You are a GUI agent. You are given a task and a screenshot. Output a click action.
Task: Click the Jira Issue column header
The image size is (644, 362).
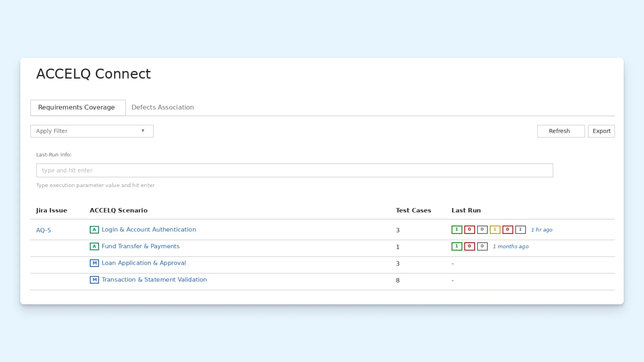tap(52, 210)
